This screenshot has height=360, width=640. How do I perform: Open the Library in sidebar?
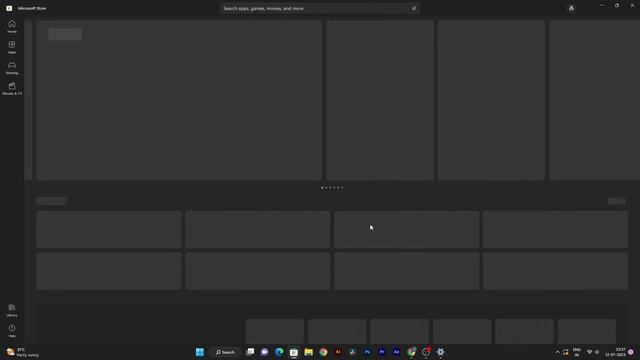[x=12, y=310]
